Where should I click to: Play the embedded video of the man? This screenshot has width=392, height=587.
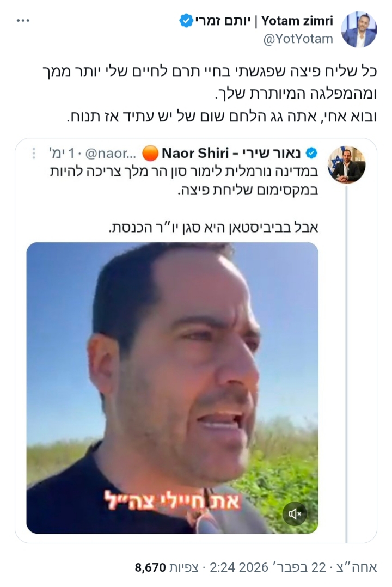point(172,388)
